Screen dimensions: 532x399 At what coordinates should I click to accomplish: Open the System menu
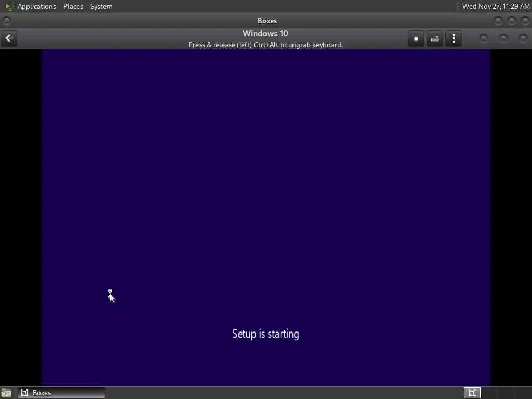(101, 6)
